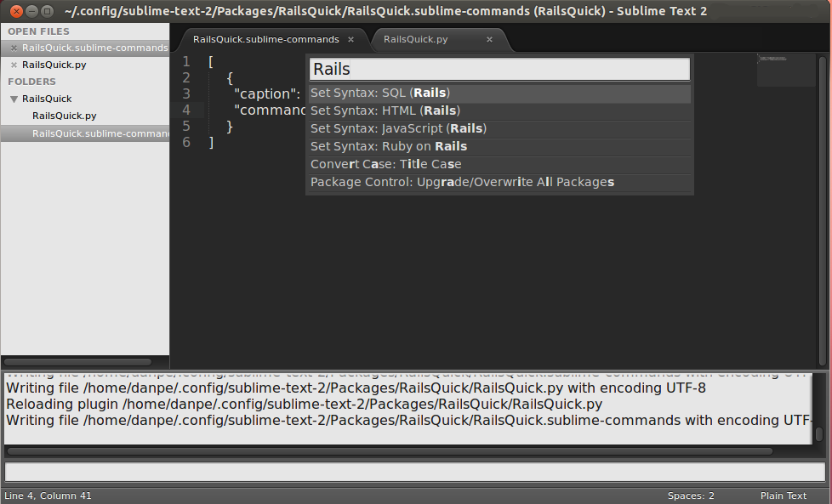Click line number 1 in gutter
This screenshot has height=504, width=832.
coord(186,62)
